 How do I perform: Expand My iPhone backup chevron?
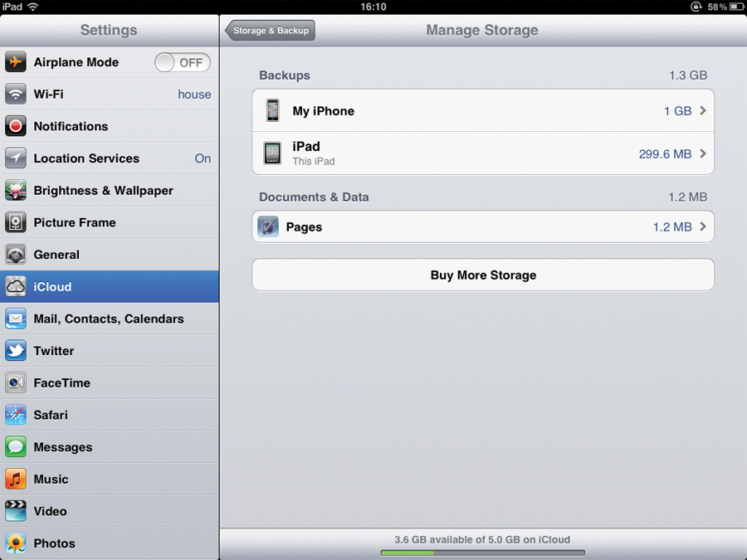coord(703,110)
